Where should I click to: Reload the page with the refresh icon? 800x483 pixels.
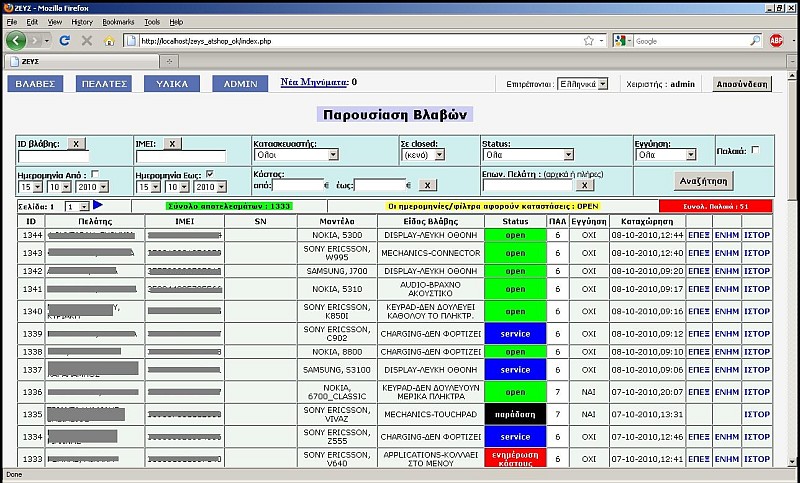pyautogui.click(x=64, y=41)
